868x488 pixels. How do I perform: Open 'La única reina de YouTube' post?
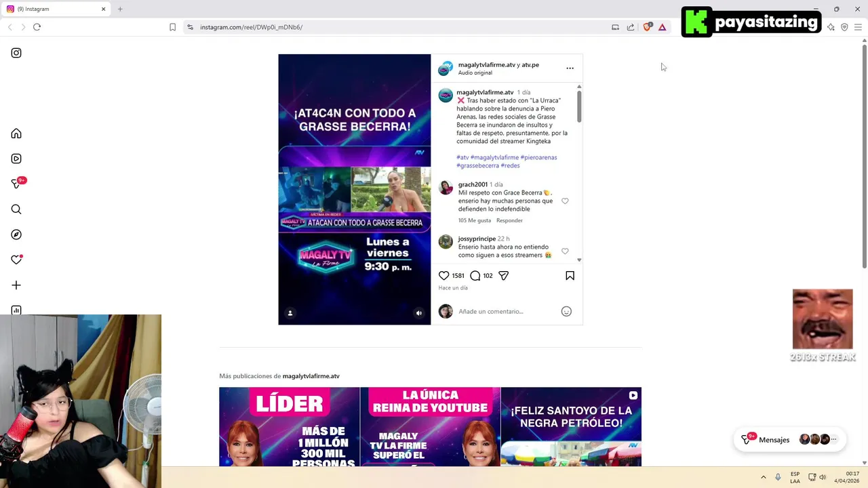[431, 427]
